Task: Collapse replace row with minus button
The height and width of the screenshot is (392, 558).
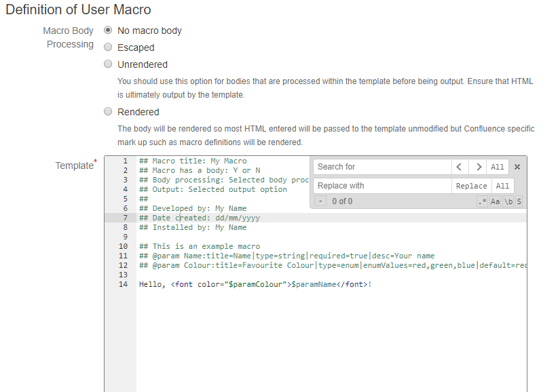Action: (320, 201)
